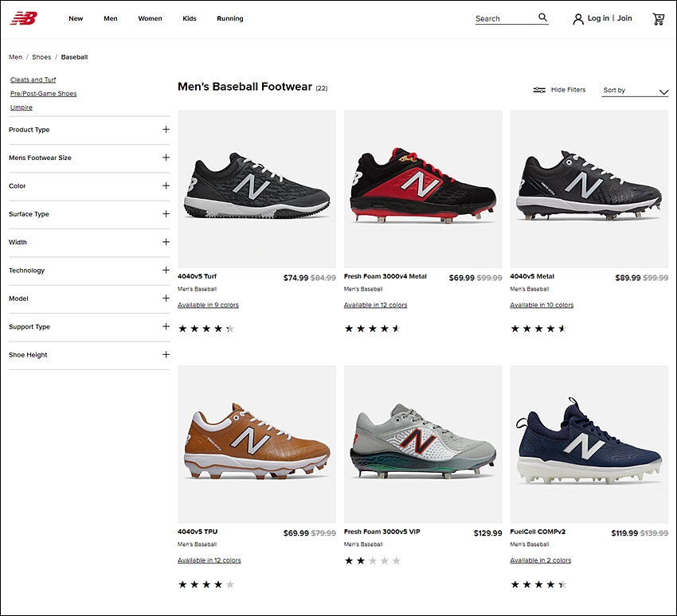
Task: Click the 'Fresh Foam 3000v5 VIP' title
Action: pyautogui.click(x=382, y=532)
